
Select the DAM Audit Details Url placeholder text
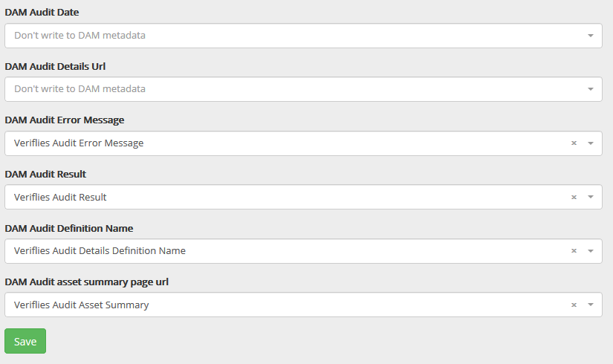[80, 89]
